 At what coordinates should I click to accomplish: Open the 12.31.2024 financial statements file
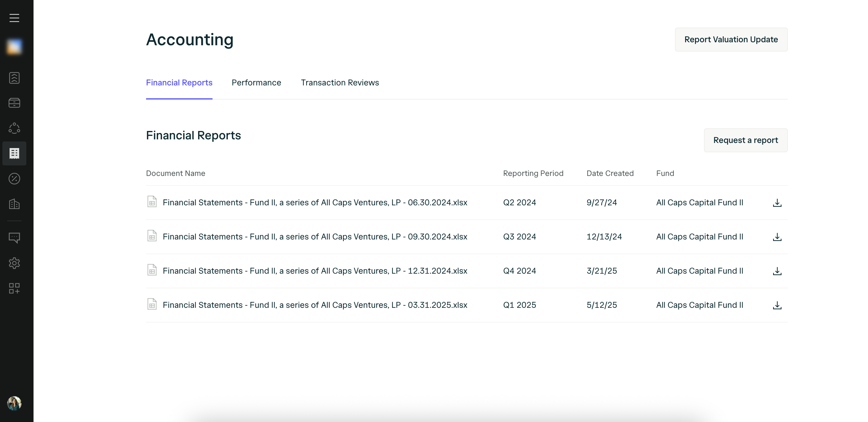[315, 271]
